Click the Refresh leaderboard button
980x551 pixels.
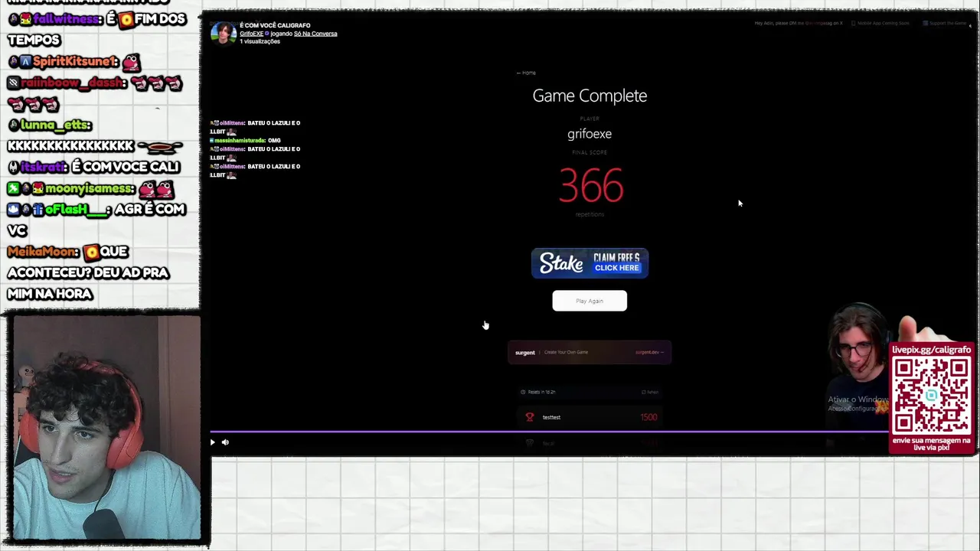[650, 392]
